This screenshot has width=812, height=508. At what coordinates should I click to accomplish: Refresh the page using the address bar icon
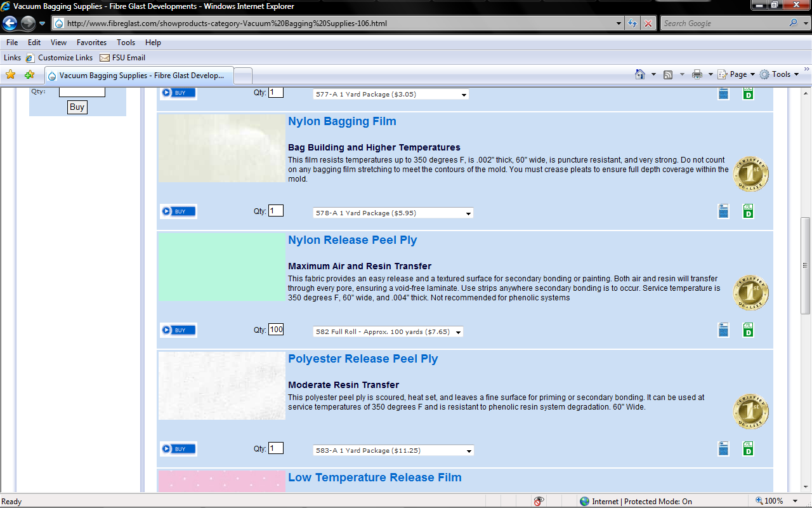pyautogui.click(x=632, y=23)
